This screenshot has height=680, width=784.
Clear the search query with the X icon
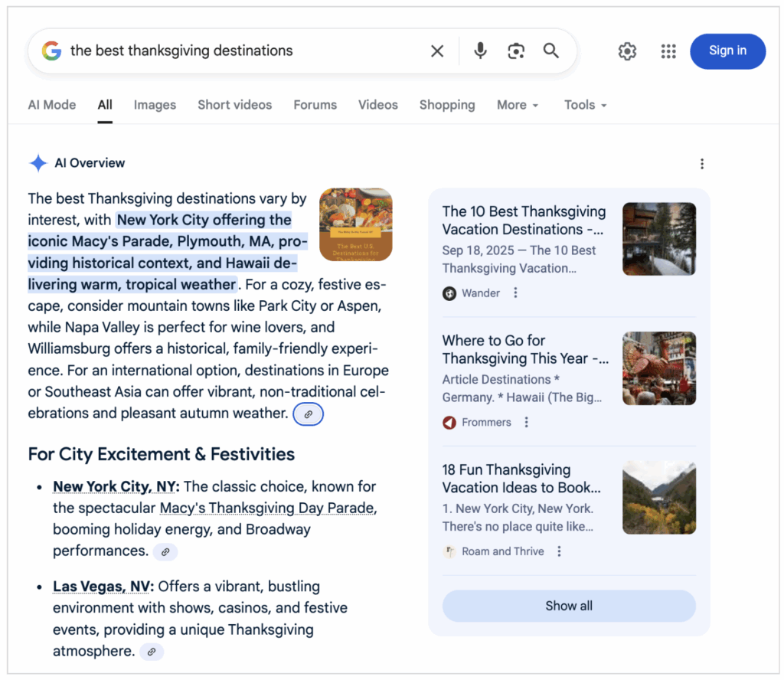coord(436,51)
